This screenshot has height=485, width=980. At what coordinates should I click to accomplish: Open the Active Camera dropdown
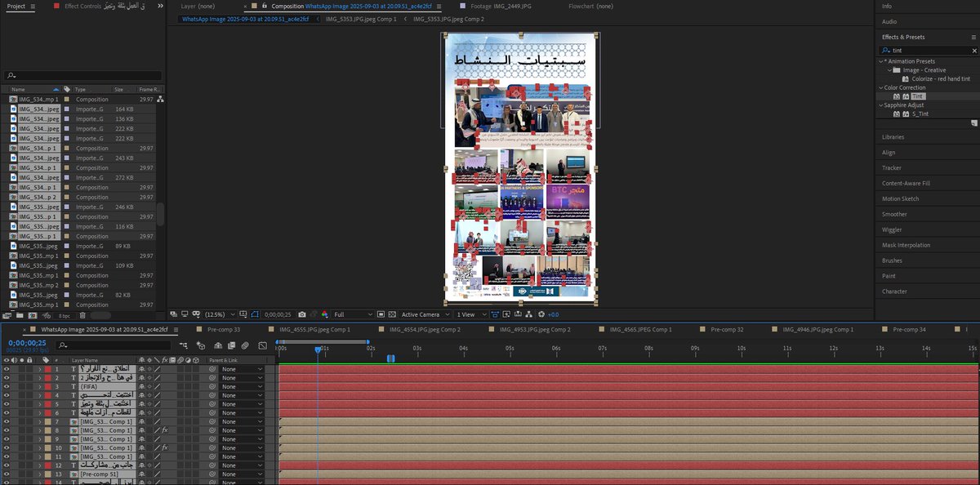coord(425,314)
